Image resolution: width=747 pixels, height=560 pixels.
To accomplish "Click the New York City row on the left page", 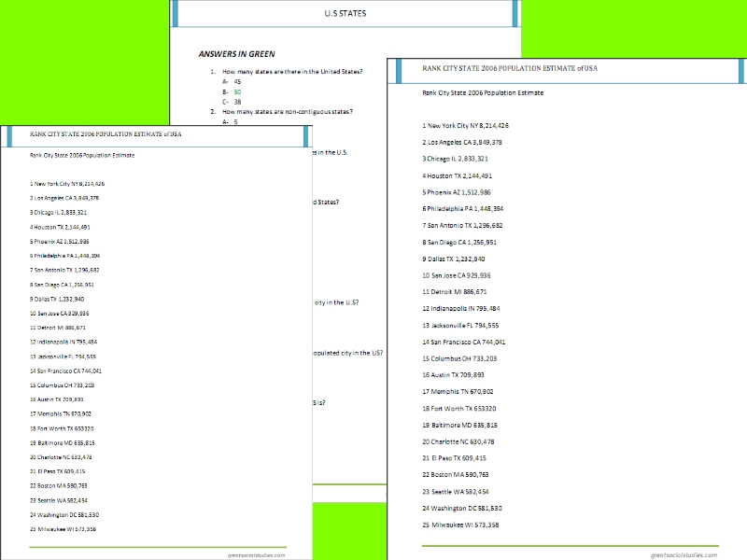I will click(67, 184).
